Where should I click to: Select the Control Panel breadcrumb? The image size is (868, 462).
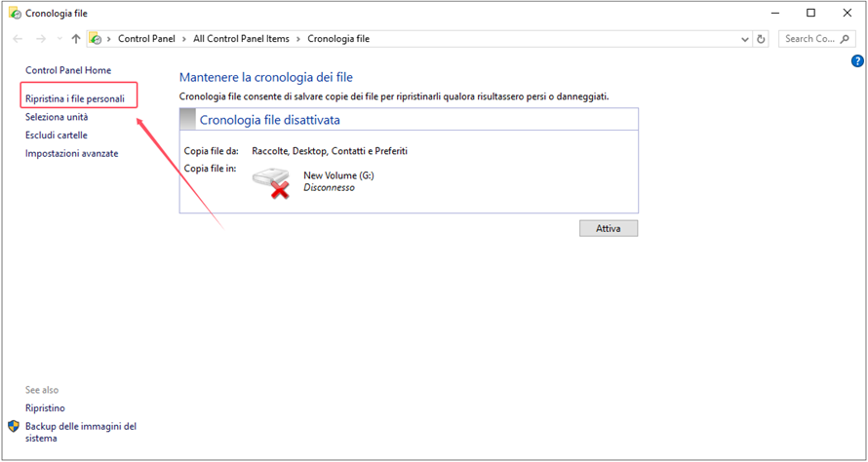coord(146,39)
